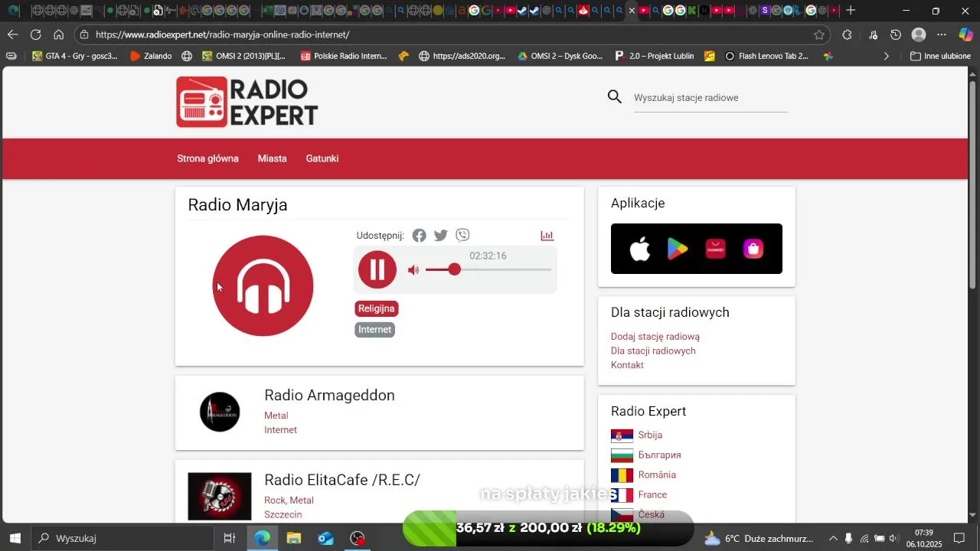Open the Google Play store icon

pos(678,249)
